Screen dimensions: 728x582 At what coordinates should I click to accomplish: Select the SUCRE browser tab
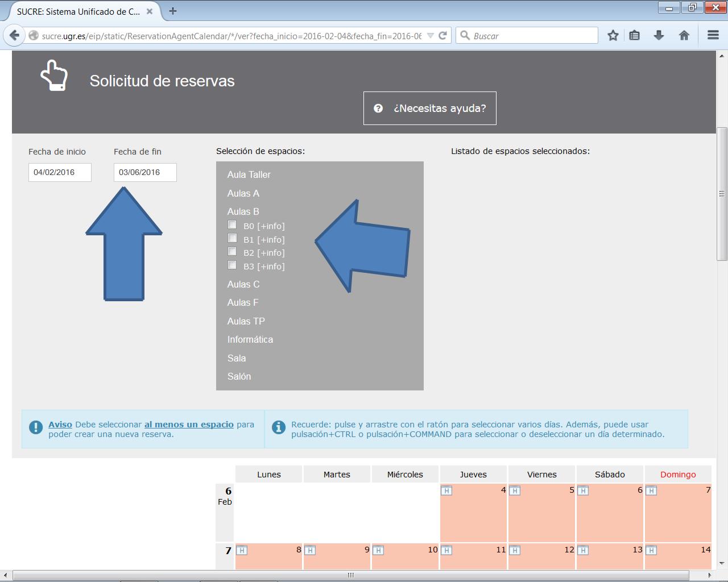(78, 11)
